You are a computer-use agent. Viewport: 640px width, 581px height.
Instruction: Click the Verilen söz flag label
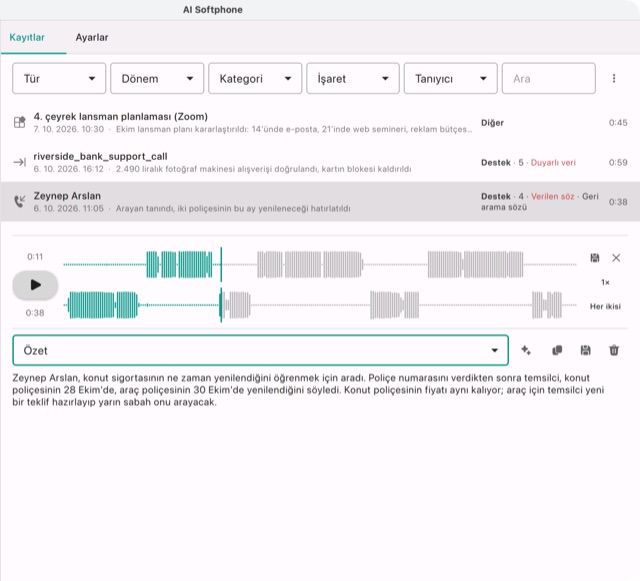pyautogui.click(x=552, y=196)
